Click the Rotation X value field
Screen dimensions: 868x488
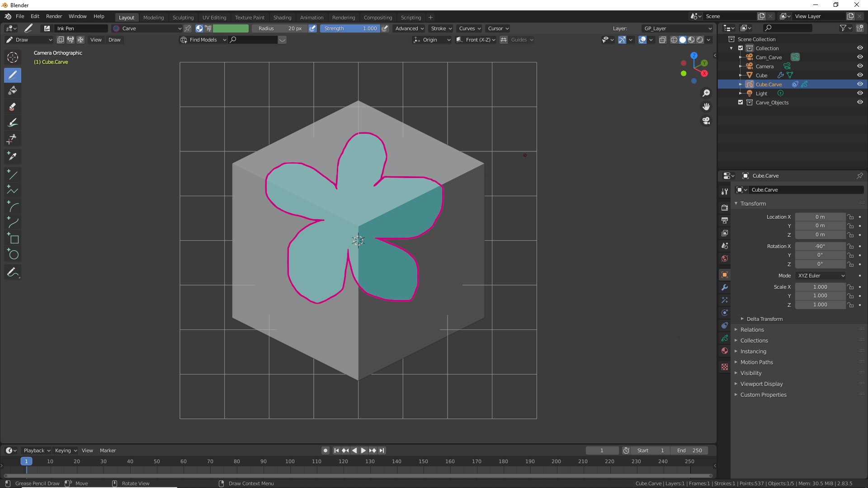[820, 246]
